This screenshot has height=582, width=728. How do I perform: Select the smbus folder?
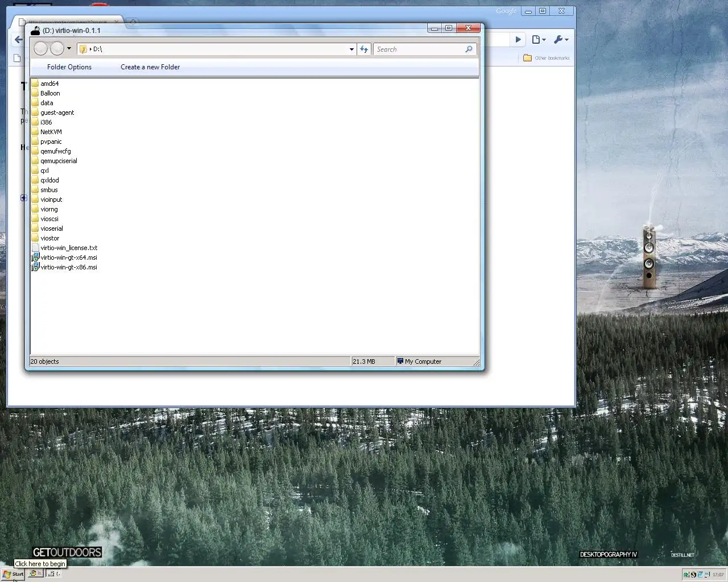(45, 190)
